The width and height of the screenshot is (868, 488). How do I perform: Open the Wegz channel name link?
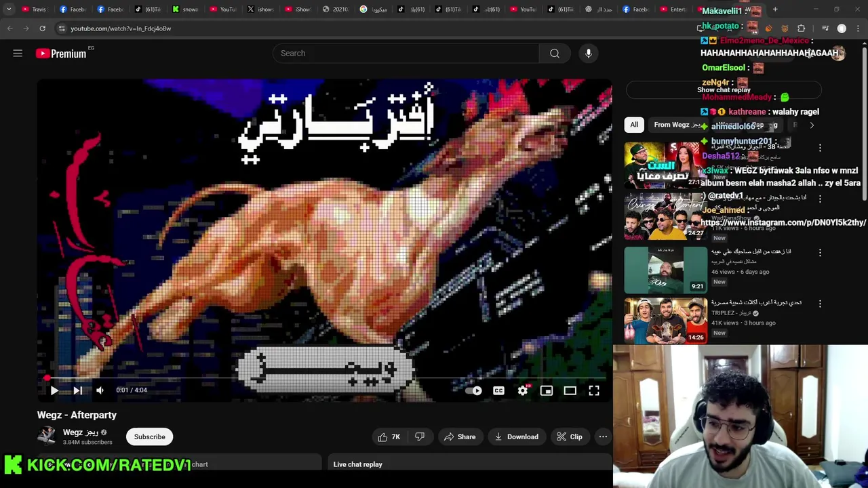pos(81,432)
